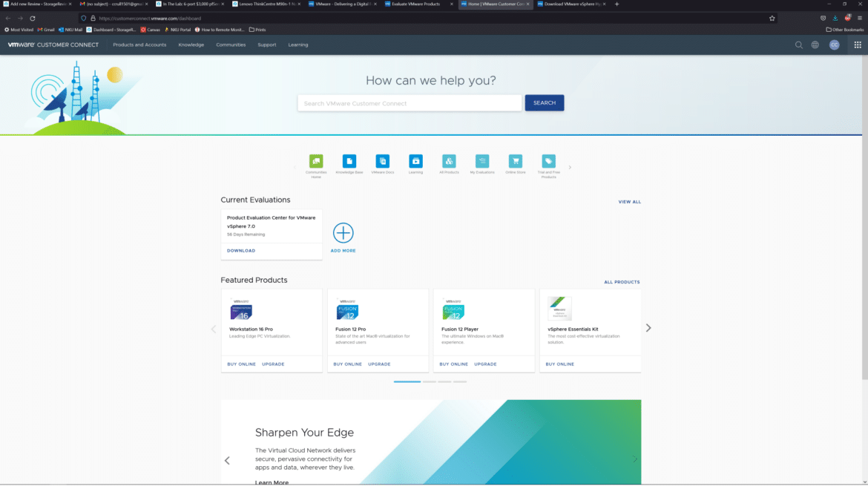Switch to the Download VMware vSphere tab
This screenshot has width=868, height=492.
pyautogui.click(x=571, y=4)
